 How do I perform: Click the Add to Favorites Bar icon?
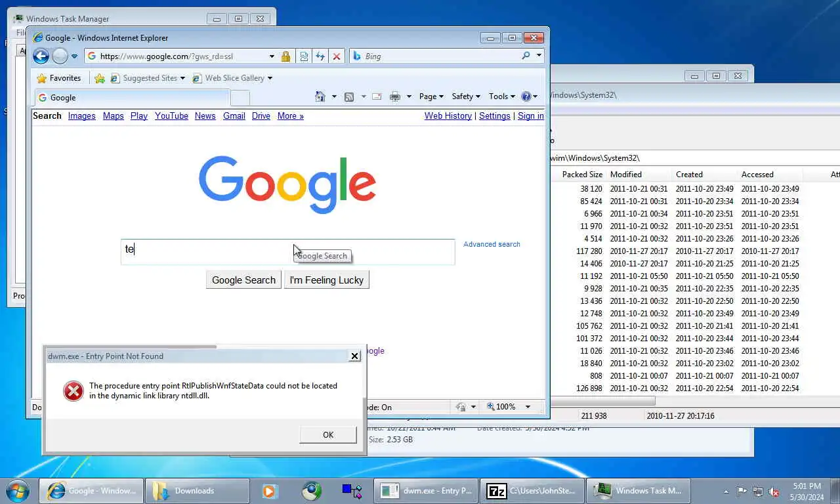[x=100, y=78]
